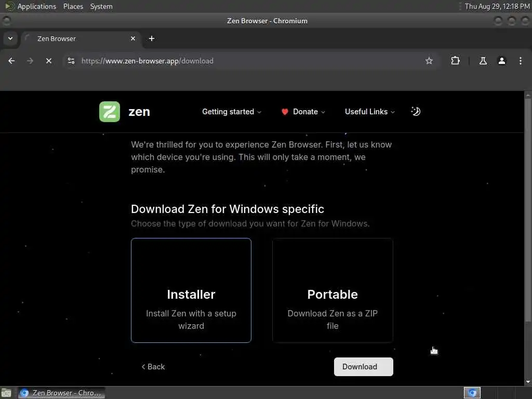Open the Applications menu
The image size is (532, 399).
tap(37, 6)
